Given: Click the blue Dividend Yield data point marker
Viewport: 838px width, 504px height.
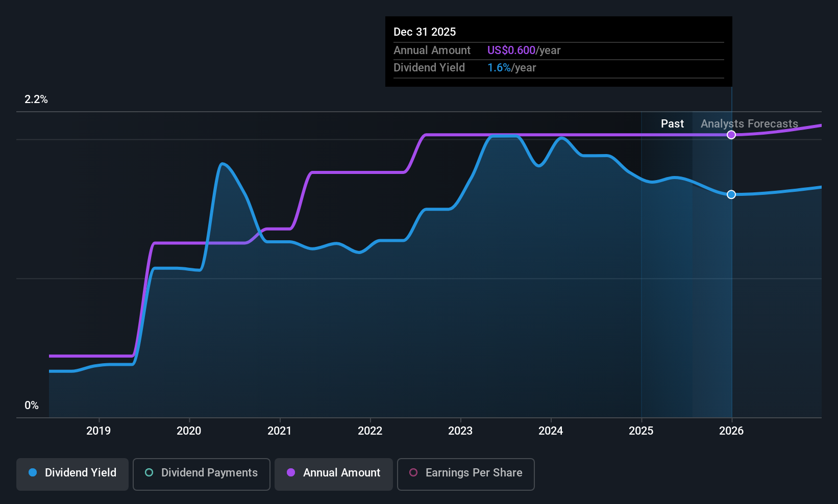Looking at the screenshot, I should [731, 194].
